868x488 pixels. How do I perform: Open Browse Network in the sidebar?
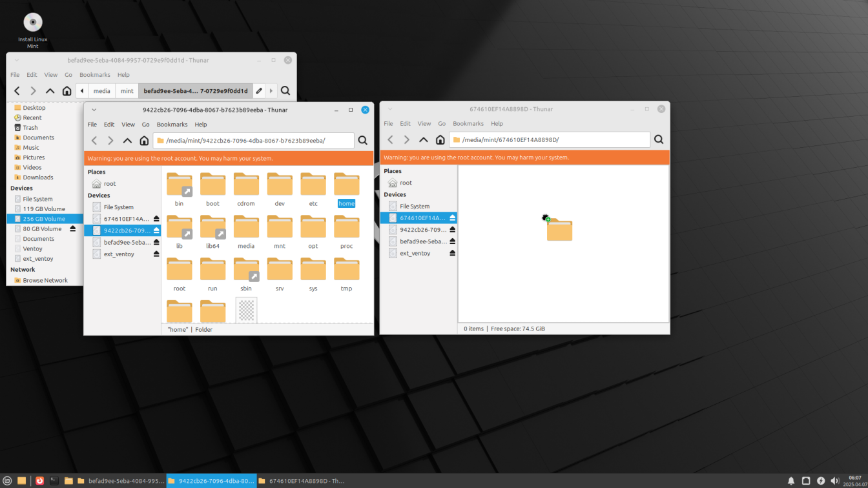(x=45, y=280)
